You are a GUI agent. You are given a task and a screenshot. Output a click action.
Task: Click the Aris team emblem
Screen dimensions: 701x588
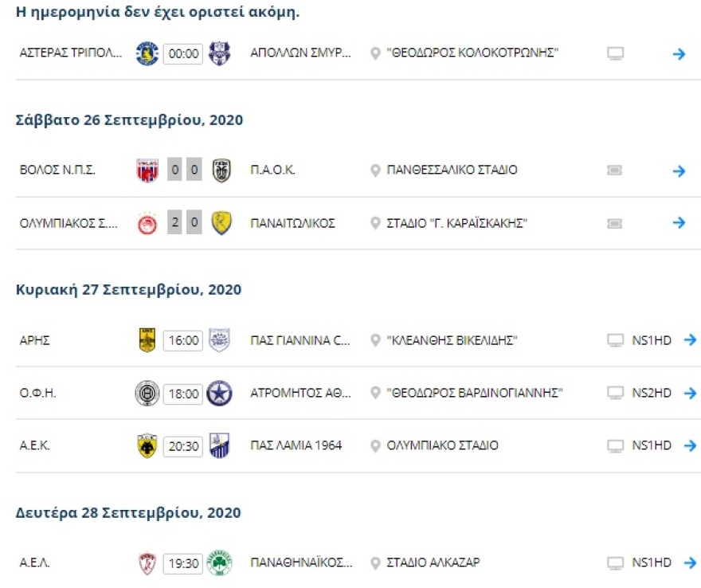click(147, 338)
